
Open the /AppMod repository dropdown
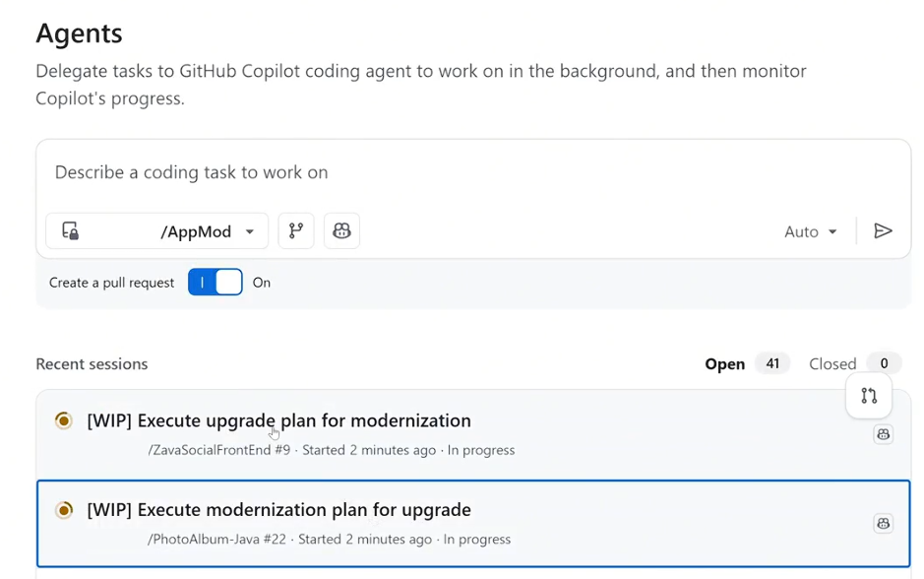click(157, 231)
